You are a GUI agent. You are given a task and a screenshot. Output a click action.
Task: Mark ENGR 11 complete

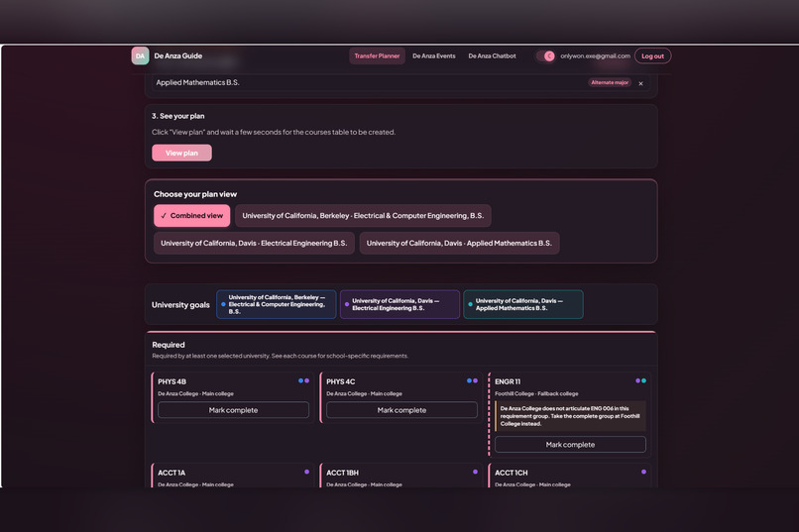click(570, 445)
